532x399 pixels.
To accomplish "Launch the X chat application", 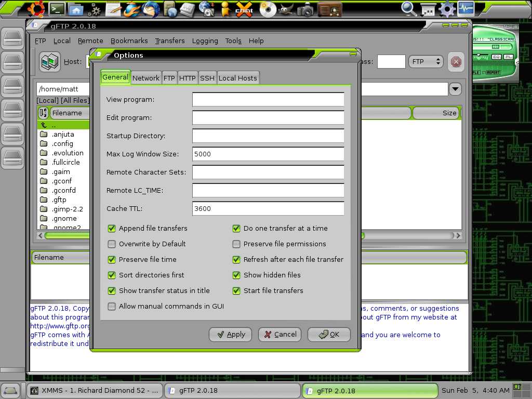I will (x=244, y=9).
